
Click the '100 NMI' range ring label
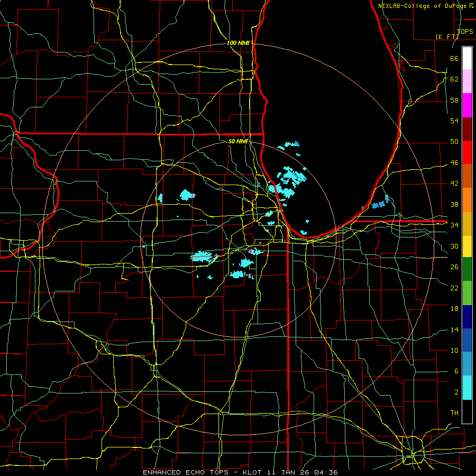coord(238,43)
